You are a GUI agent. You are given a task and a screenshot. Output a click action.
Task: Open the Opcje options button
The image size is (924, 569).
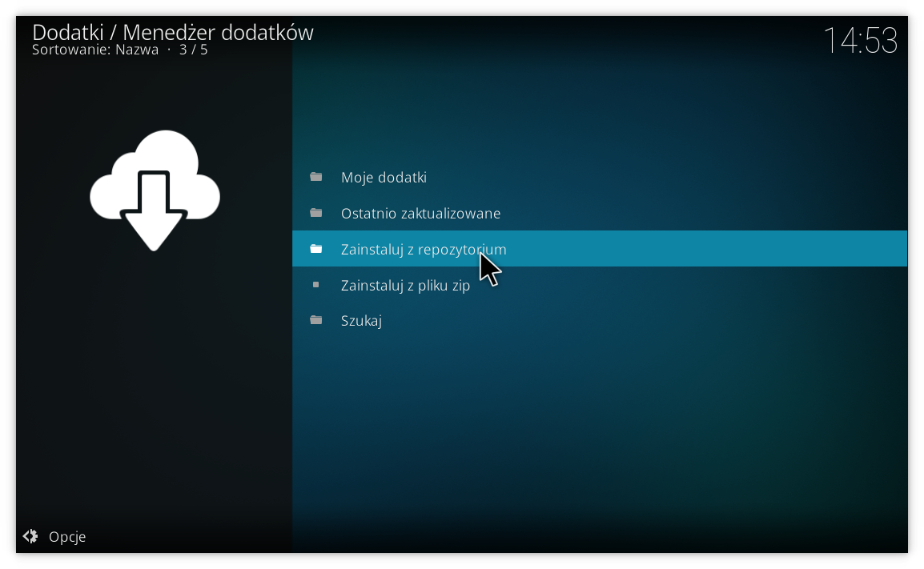pos(54,537)
